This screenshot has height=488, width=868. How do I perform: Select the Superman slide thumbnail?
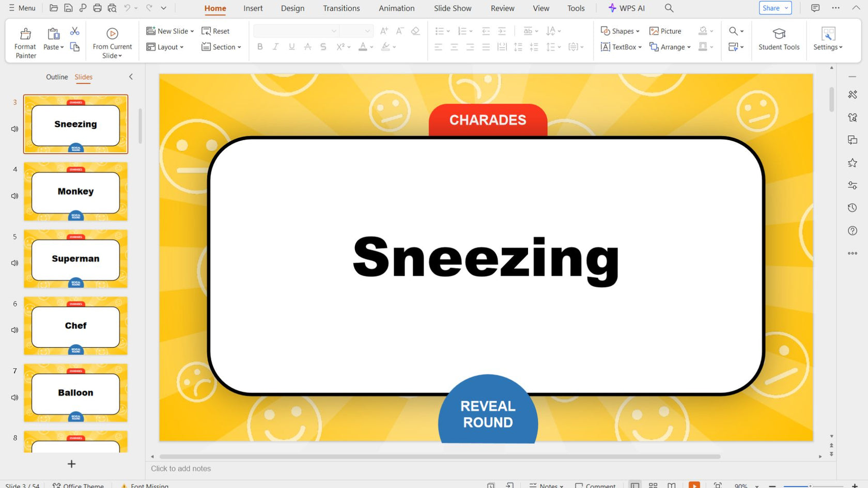75,259
